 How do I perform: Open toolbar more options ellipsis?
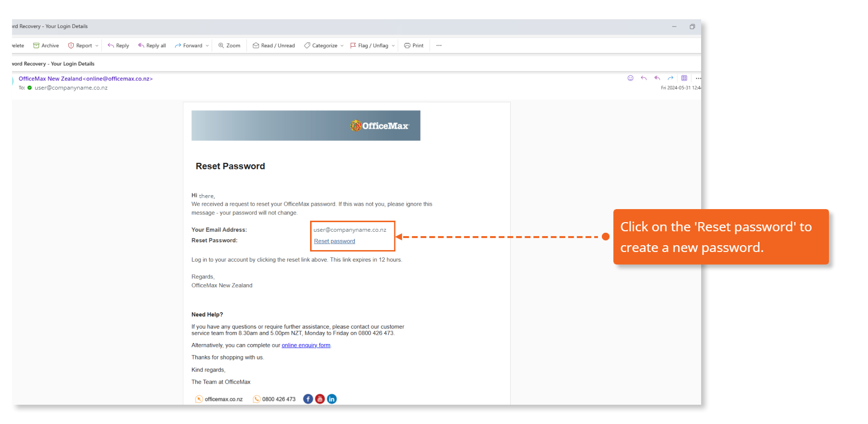439,46
